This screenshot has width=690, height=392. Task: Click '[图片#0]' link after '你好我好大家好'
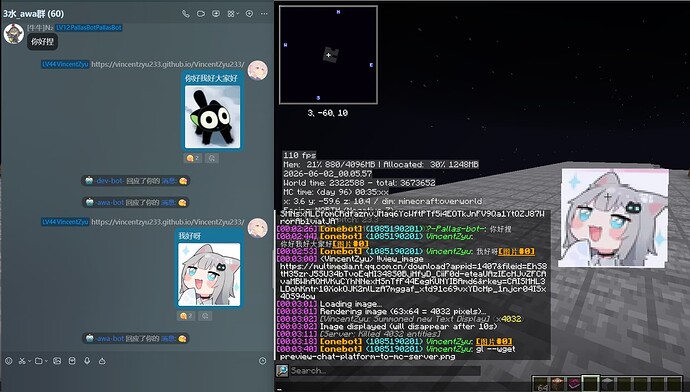(x=350, y=244)
